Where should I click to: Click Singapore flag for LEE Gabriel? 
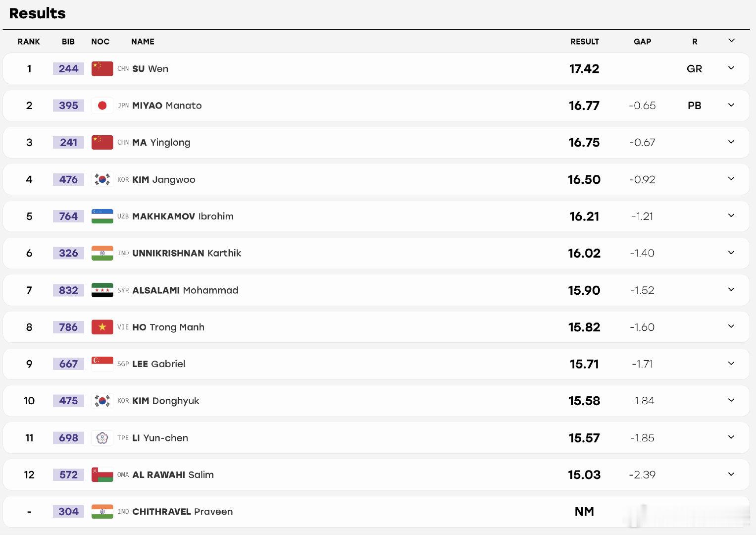102,364
